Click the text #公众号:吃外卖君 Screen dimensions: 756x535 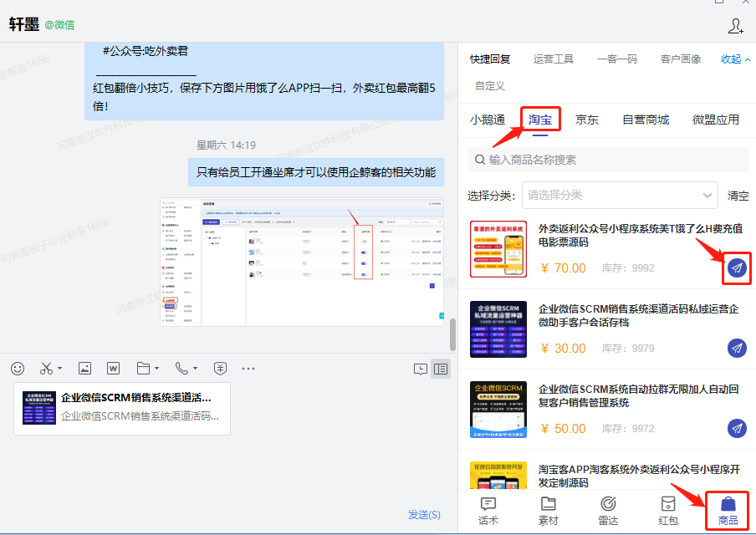(146, 51)
